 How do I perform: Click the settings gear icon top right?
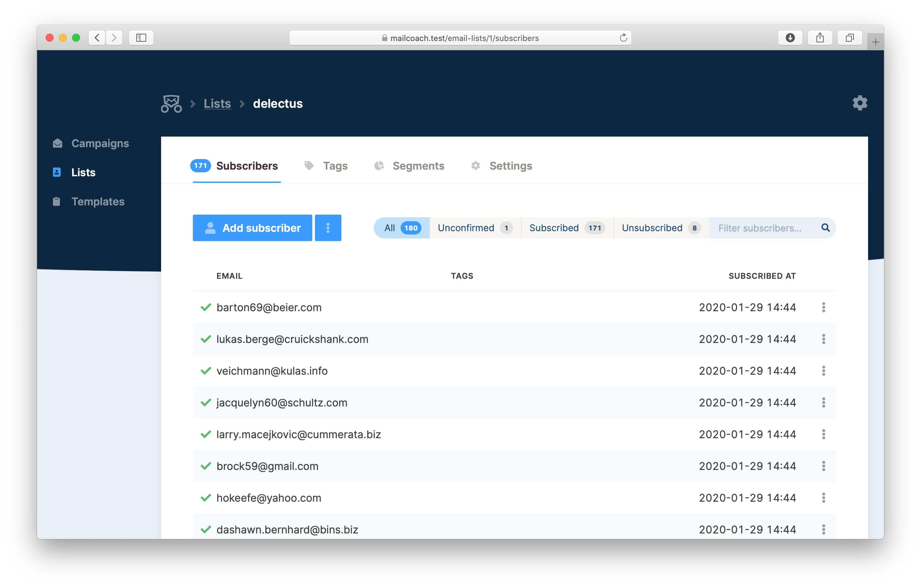tap(860, 103)
